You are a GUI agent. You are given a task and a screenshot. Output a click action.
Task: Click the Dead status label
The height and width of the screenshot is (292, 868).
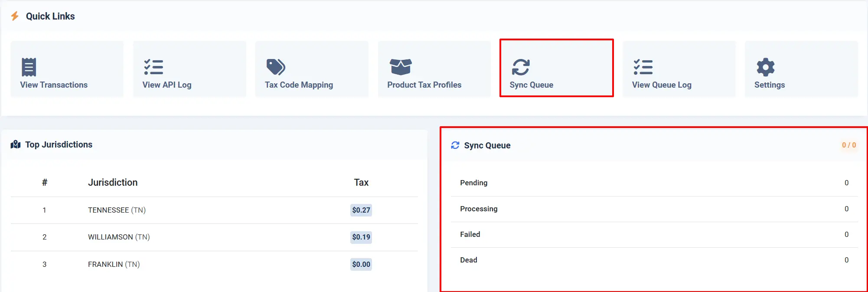[x=469, y=260]
